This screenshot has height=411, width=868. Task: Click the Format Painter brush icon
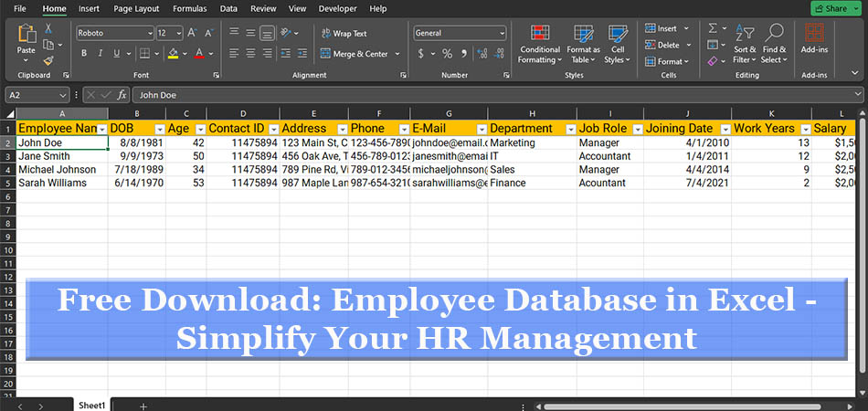pos(48,60)
